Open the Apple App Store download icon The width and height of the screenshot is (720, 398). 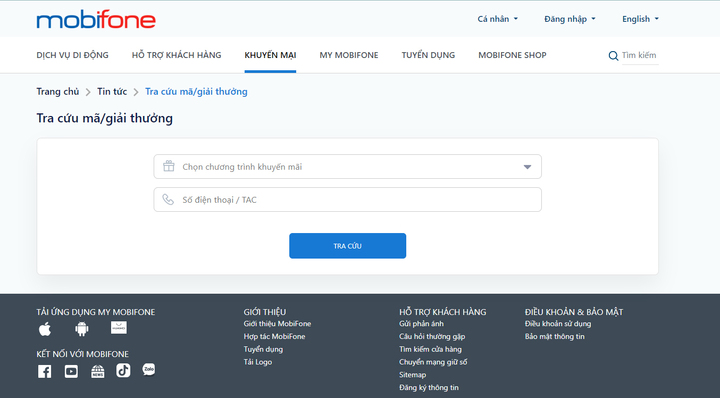(45, 329)
